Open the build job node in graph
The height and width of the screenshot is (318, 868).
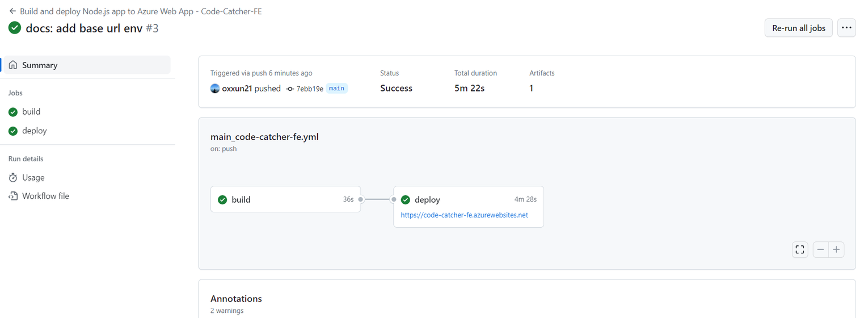click(x=286, y=199)
